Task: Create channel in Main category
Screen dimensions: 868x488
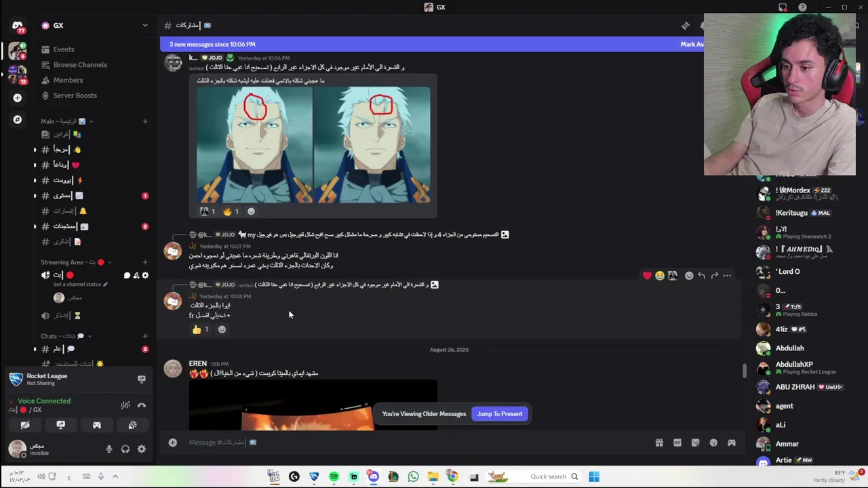Action: point(144,121)
